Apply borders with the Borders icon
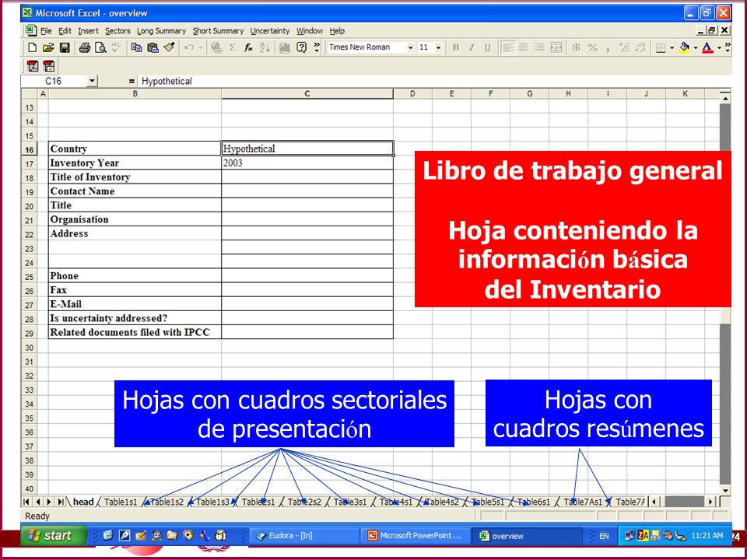The image size is (747, 560). (x=661, y=47)
